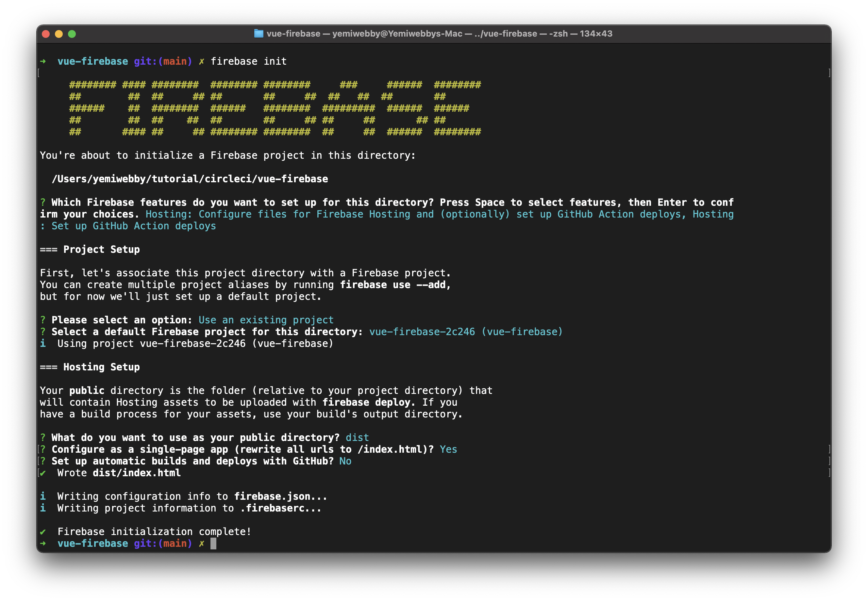Click info icon beside Using project vue-firebase-2c246

click(43, 343)
